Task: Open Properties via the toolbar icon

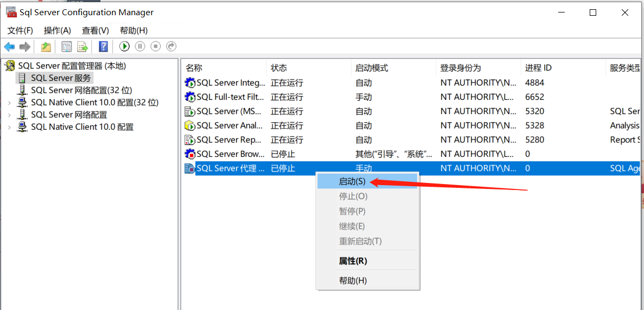Action: point(66,47)
